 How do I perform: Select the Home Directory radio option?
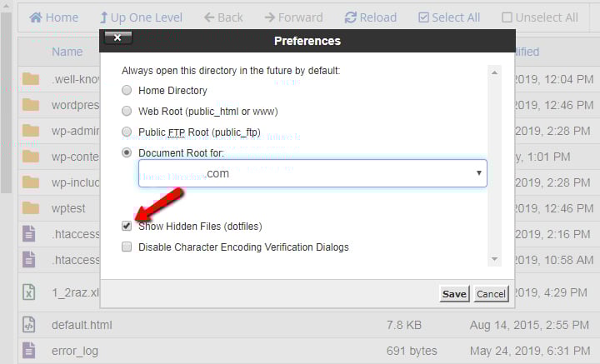tap(127, 90)
